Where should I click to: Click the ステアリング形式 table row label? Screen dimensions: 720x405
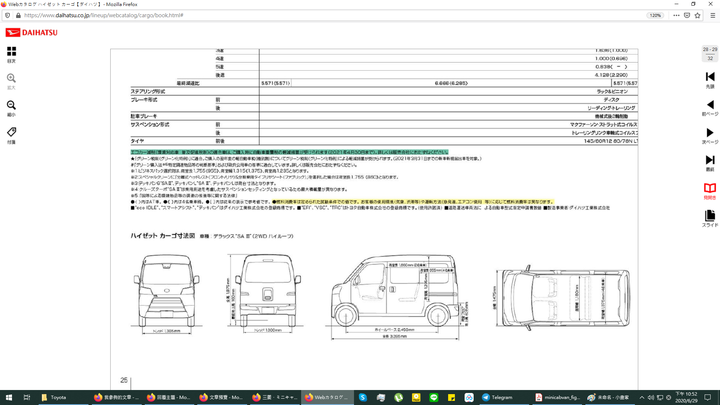coord(148,91)
